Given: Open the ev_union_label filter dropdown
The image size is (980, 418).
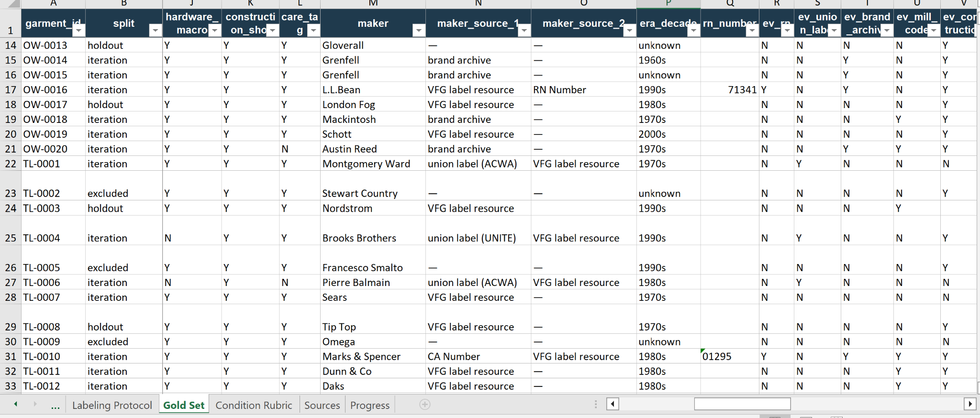Looking at the screenshot, I should click(835, 31).
